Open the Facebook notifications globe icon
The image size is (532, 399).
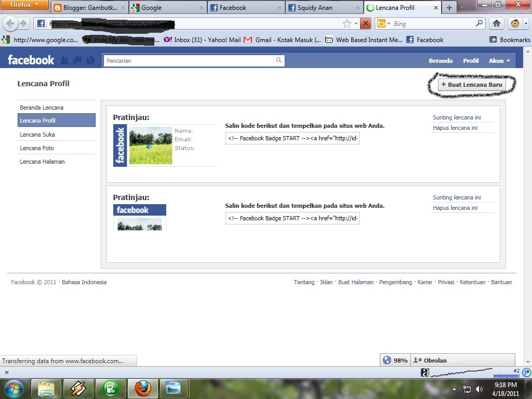(x=90, y=60)
